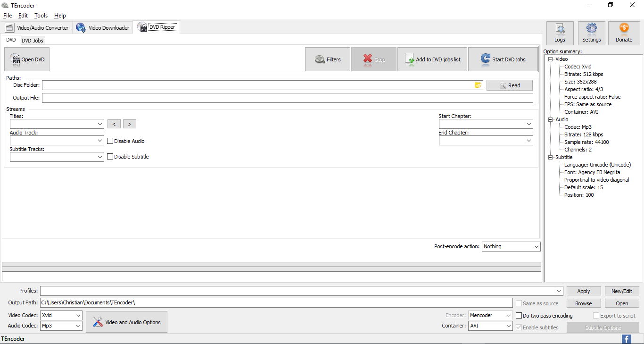The width and height of the screenshot is (644, 344).
Task: Open the Profiles dropdown
Action: (x=302, y=291)
